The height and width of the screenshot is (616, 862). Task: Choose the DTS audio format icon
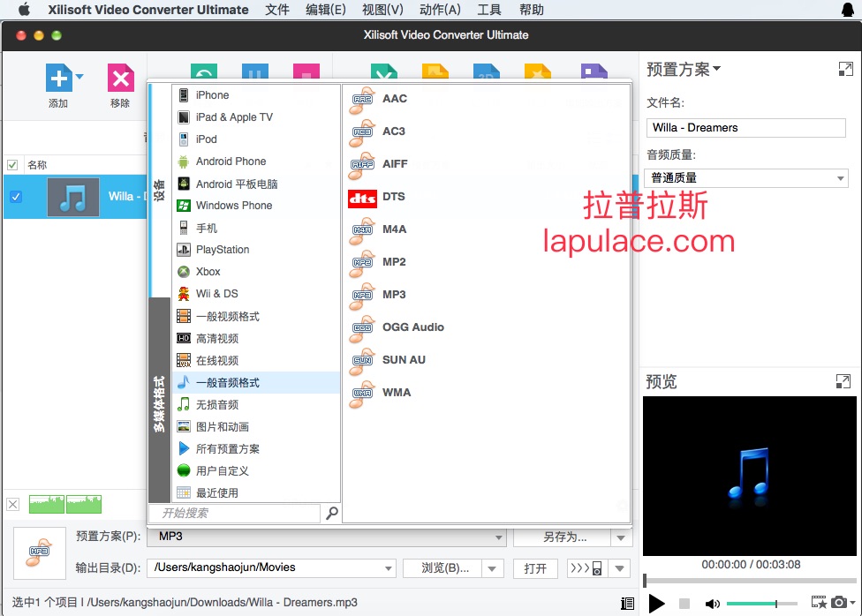pos(363,198)
